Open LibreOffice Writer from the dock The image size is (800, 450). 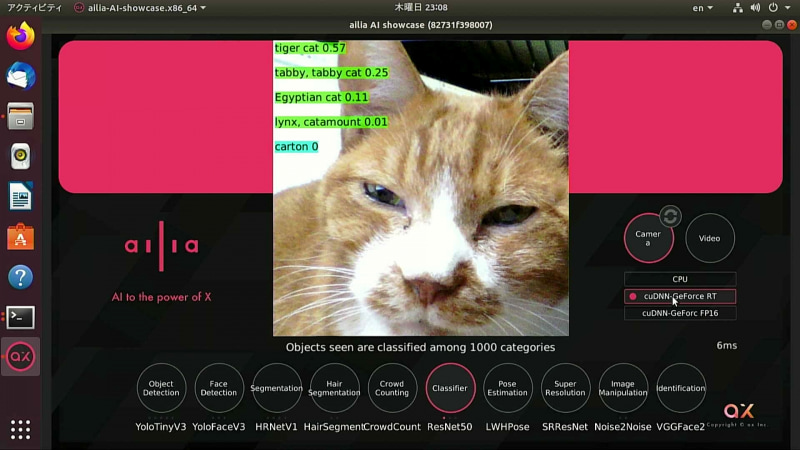[x=20, y=196]
